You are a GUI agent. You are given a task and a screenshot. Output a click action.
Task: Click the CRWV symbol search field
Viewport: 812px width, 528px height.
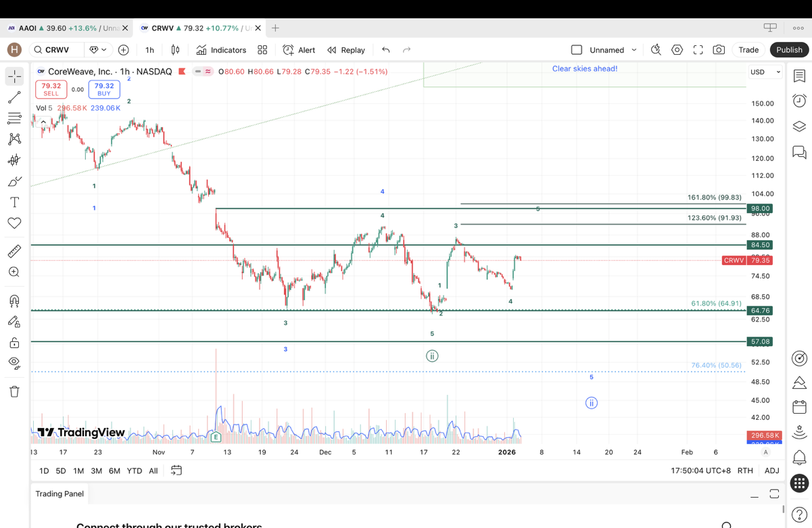(57, 50)
